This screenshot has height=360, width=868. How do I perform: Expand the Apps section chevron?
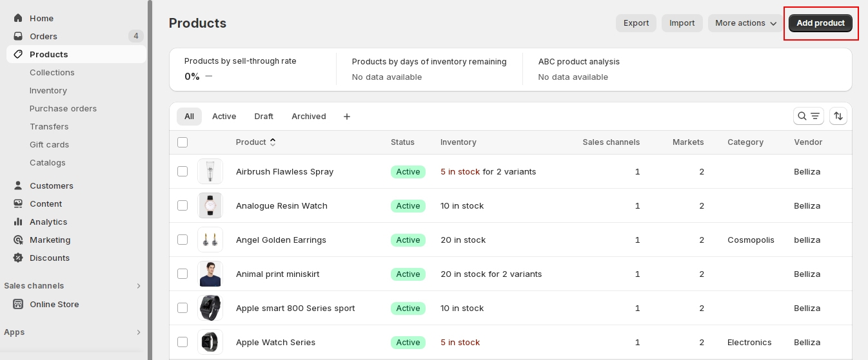tap(138, 332)
